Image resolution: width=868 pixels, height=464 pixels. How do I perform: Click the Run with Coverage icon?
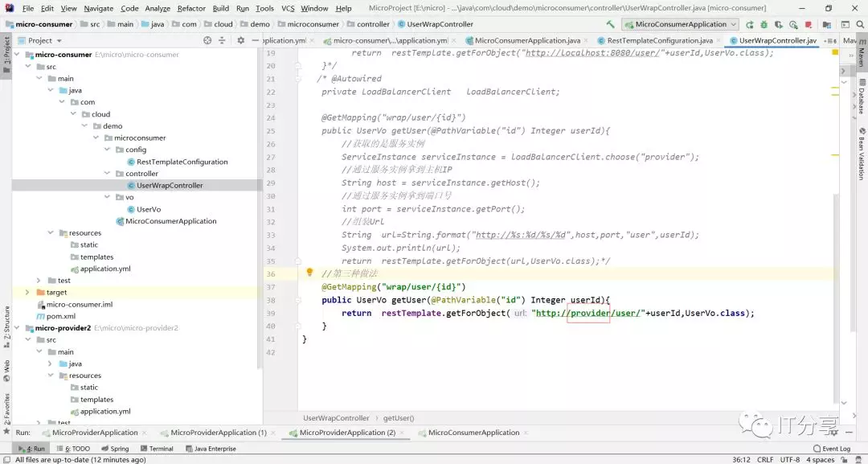pyautogui.click(x=779, y=24)
